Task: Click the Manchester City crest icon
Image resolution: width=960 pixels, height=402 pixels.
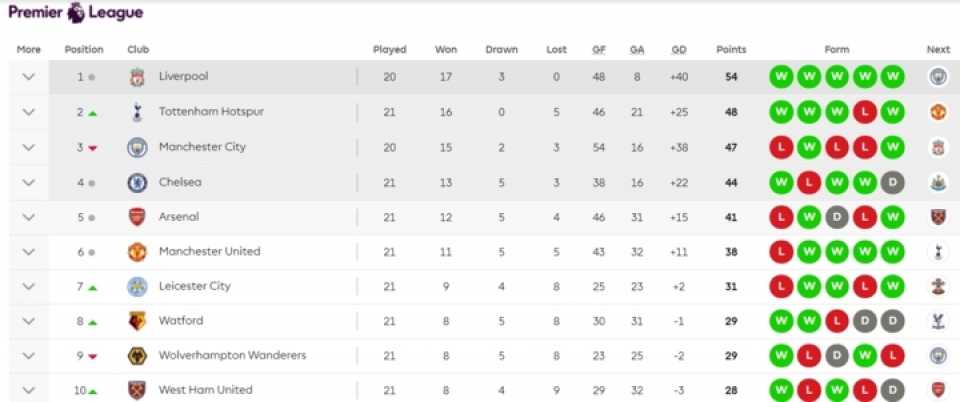Action: [x=137, y=147]
